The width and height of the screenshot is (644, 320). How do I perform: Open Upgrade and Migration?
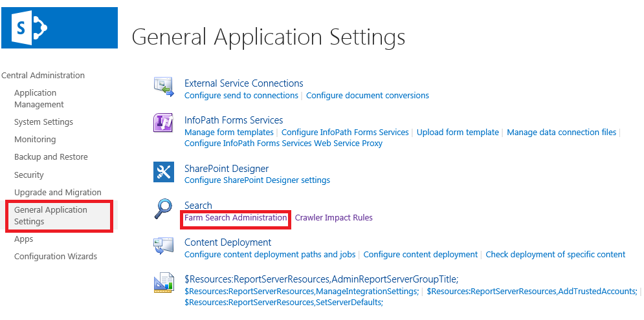click(x=58, y=193)
